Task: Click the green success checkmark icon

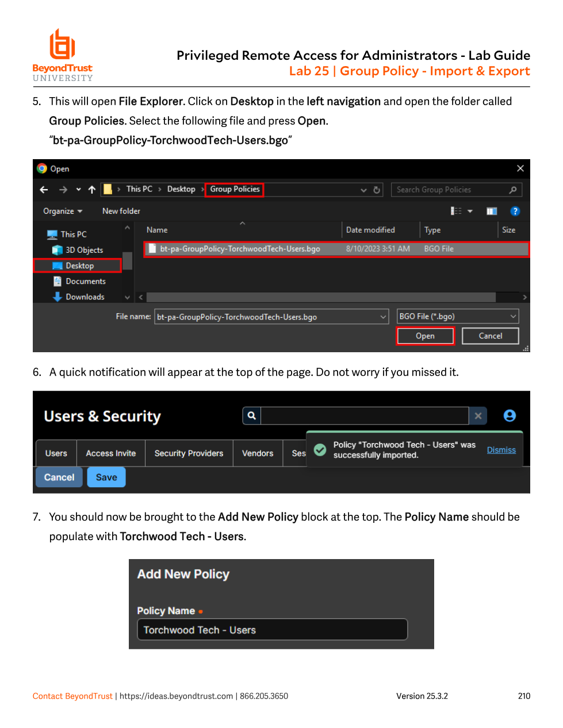Action: 320,450
